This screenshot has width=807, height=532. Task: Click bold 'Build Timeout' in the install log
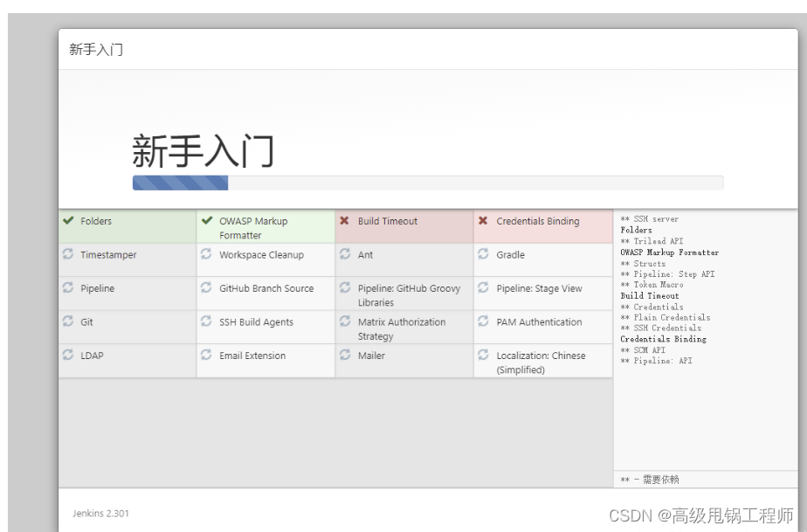[x=650, y=295]
